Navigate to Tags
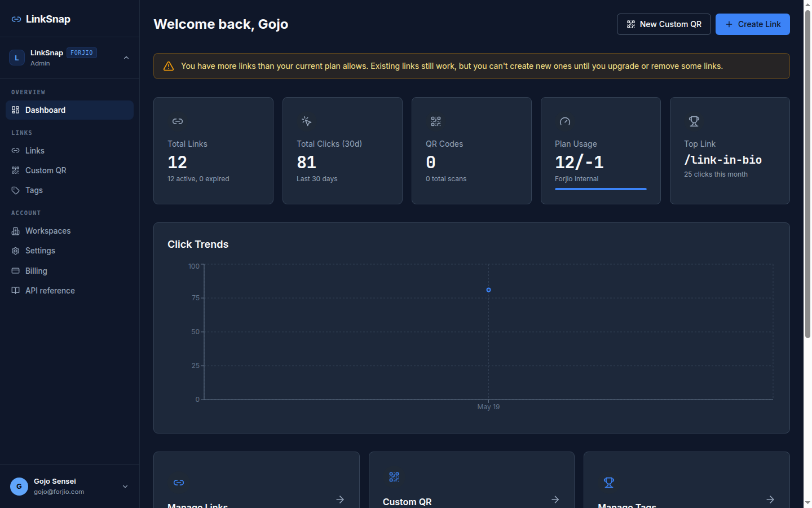812x508 pixels. pyautogui.click(x=69, y=190)
